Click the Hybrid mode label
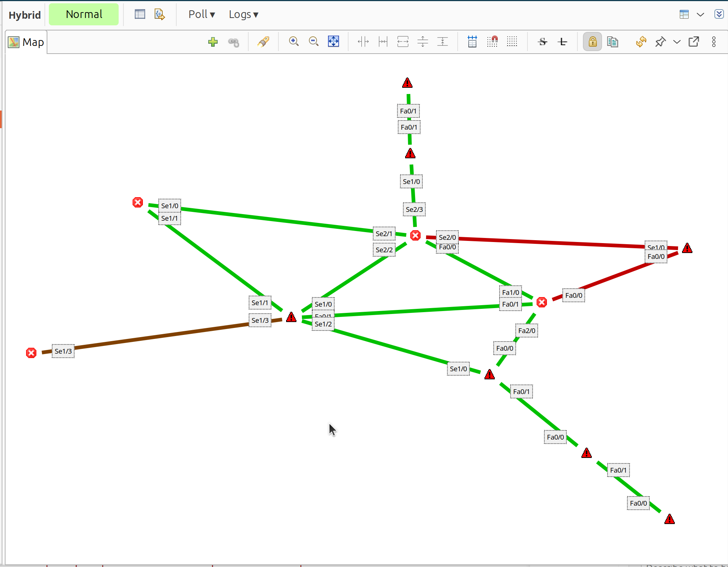 click(x=25, y=15)
